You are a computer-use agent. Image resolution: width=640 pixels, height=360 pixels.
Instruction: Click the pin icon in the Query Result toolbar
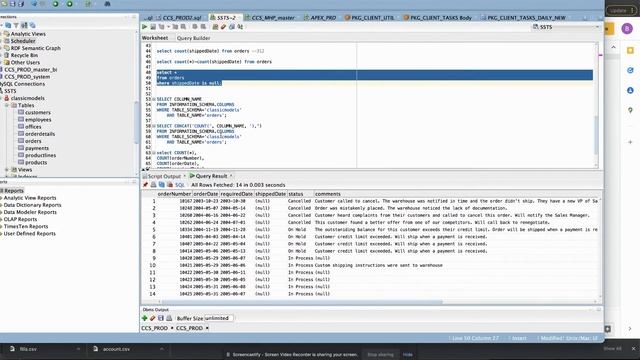(145, 185)
